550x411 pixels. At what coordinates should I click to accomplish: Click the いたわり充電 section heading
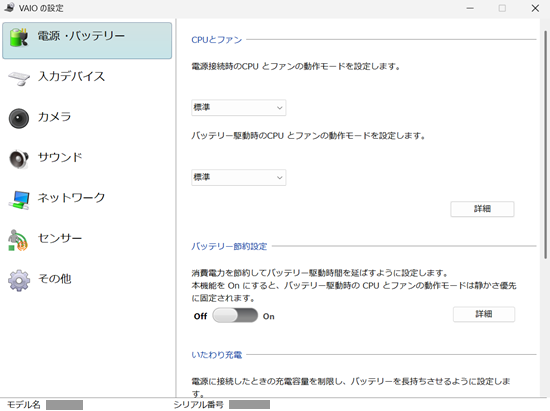pyautogui.click(x=217, y=355)
